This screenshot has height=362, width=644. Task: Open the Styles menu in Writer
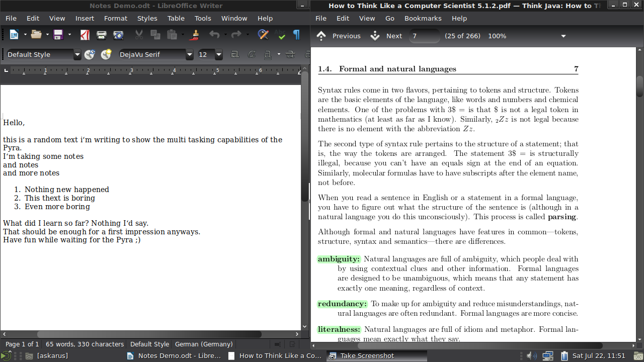(147, 18)
